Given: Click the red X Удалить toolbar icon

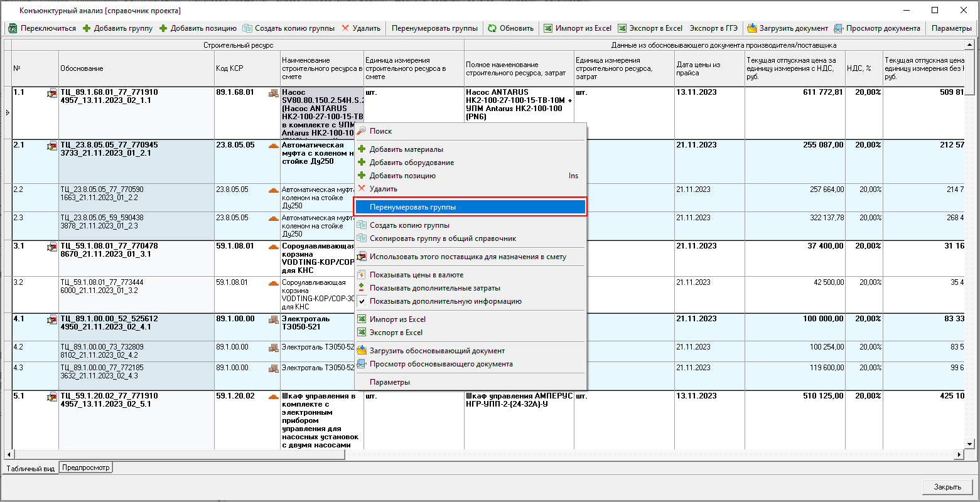Looking at the screenshot, I should [x=345, y=28].
